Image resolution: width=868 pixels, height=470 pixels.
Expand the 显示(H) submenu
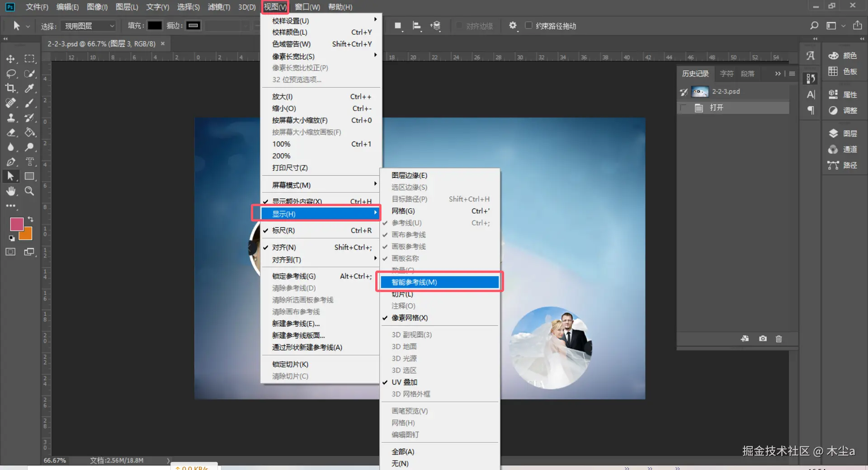pos(321,214)
